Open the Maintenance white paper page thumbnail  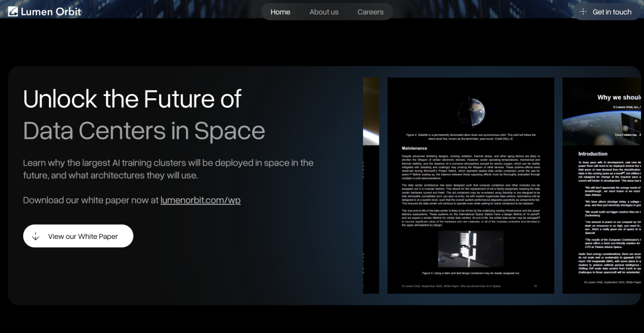click(x=470, y=185)
